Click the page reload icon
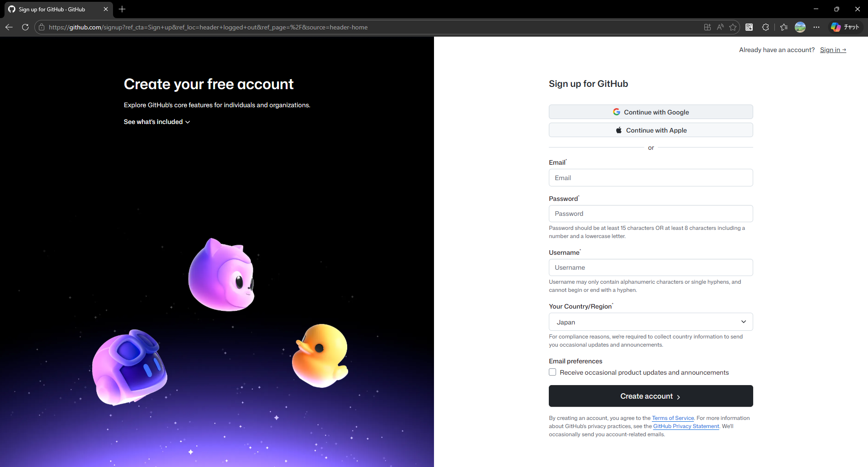Viewport: 868px width, 467px height. point(25,27)
